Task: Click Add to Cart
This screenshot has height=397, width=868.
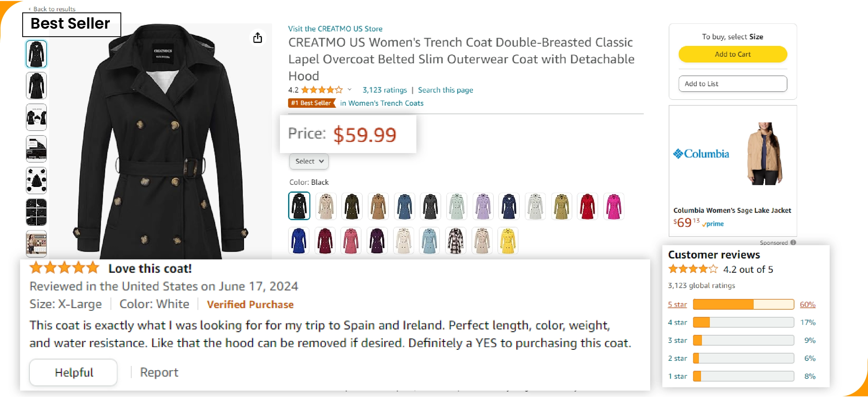Action: 733,54
